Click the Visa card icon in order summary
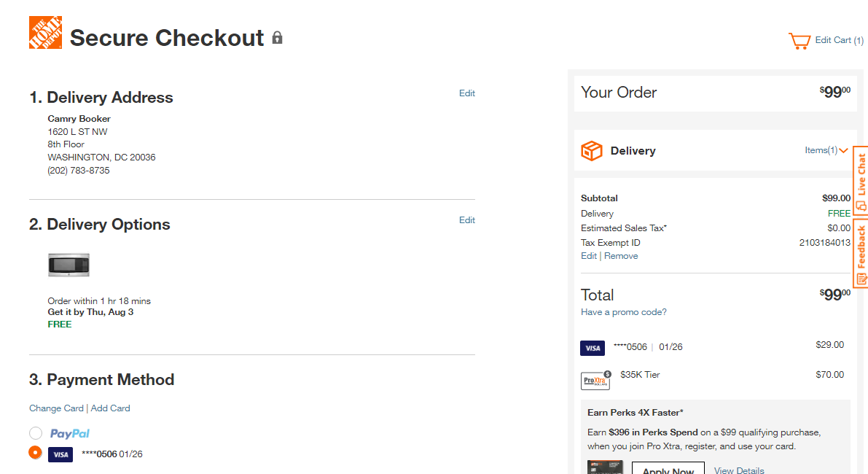This screenshot has height=474, width=868. coord(593,348)
